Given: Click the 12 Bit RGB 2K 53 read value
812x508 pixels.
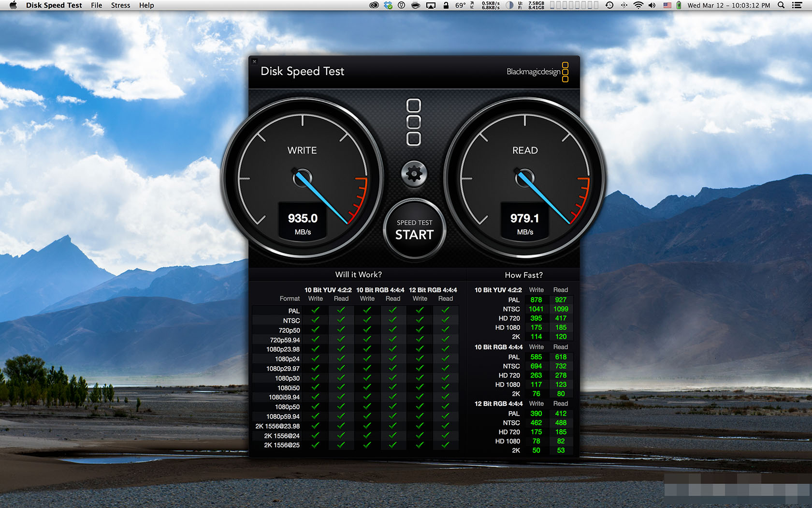Looking at the screenshot, I should (x=561, y=450).
